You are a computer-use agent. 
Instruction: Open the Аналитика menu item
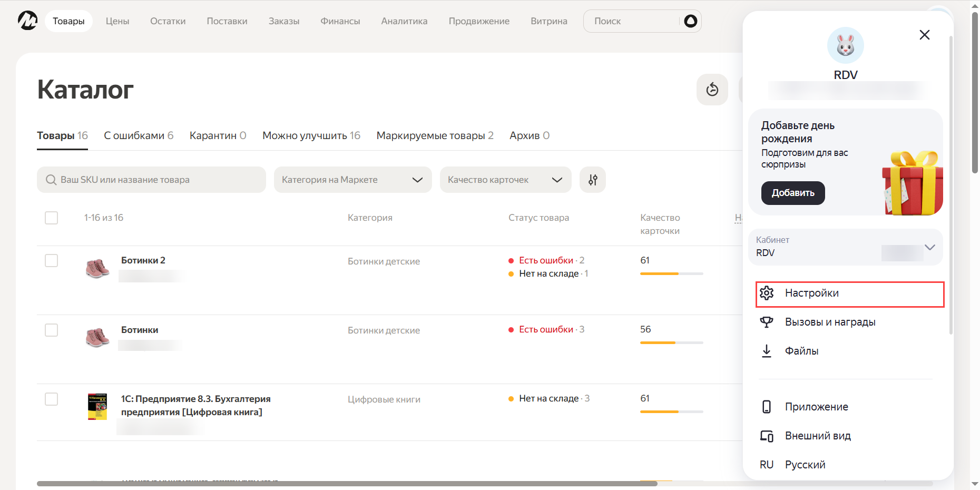404,21
